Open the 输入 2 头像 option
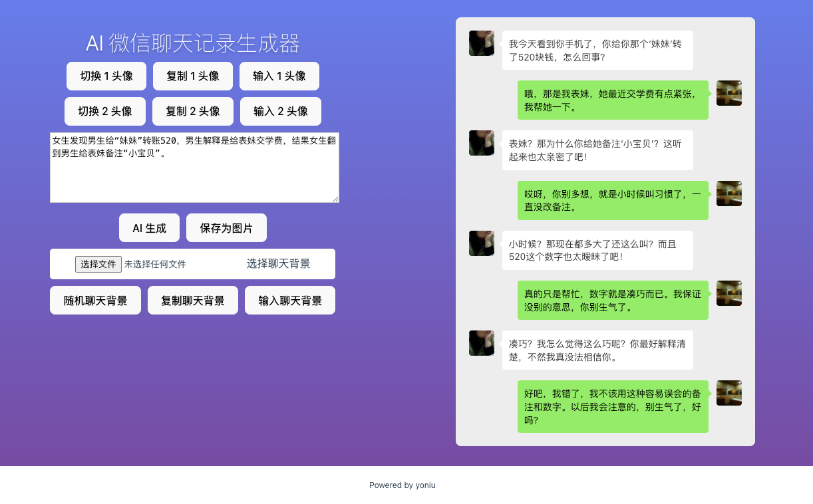This screenshot has width=813, height=504. pyautogui.click(x=281, y=112)
